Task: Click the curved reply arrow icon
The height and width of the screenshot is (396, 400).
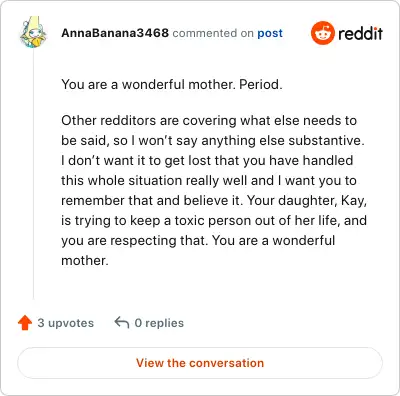Action: tap(122, 323)
